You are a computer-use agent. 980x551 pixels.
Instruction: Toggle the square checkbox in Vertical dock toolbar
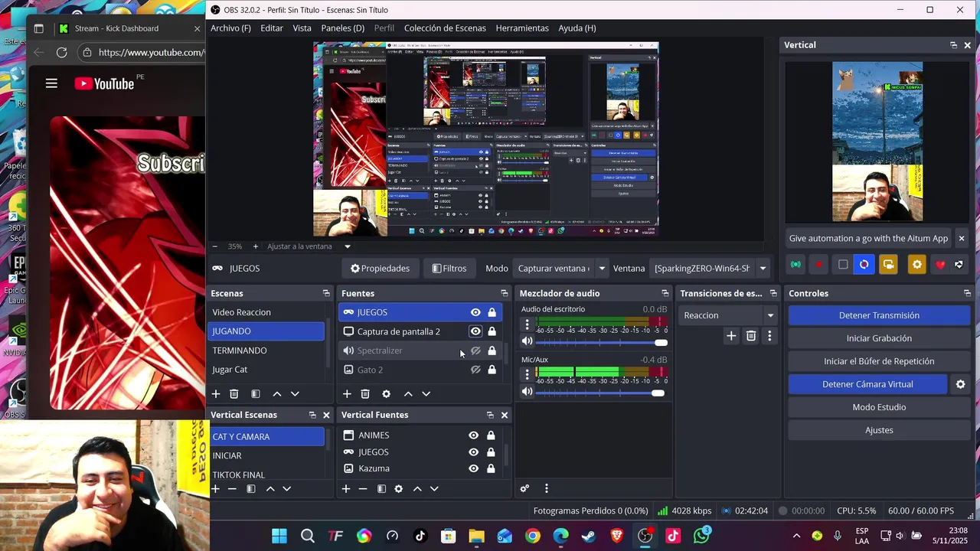coord(843,265)
